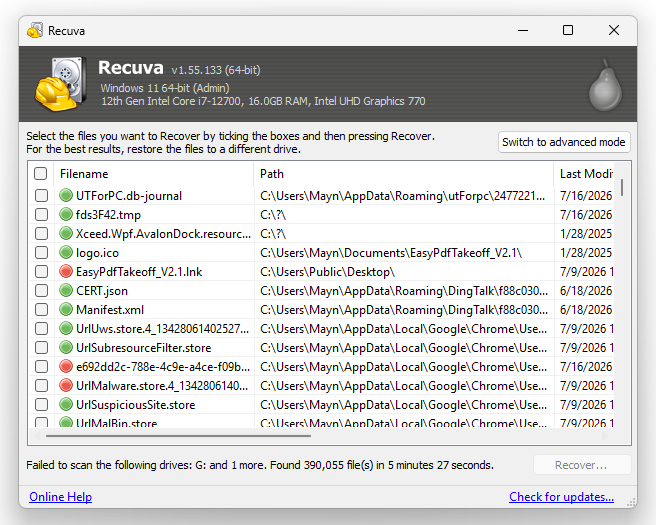
Task: Tick checkbox for logo.ico
Action: click(41, 253)
